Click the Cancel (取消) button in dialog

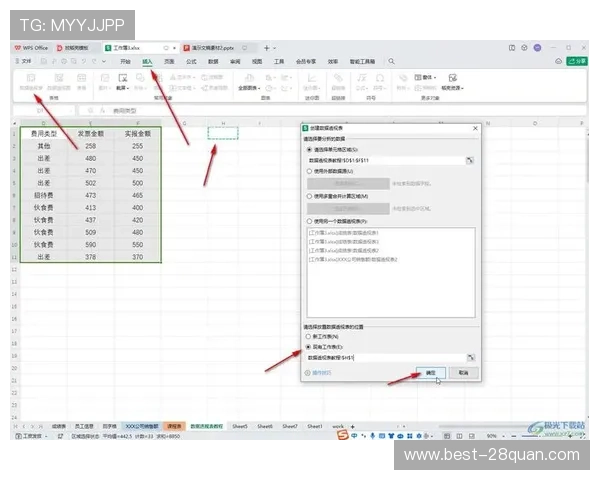[x=463, y=373]
